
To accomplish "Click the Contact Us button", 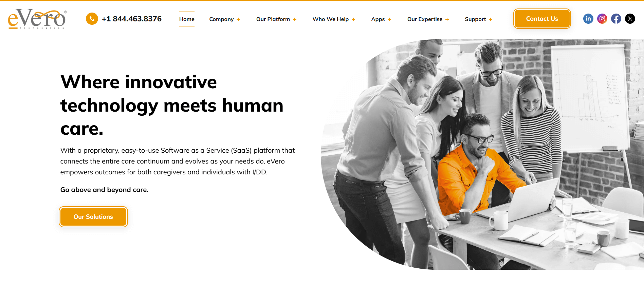I will point(542,19).
